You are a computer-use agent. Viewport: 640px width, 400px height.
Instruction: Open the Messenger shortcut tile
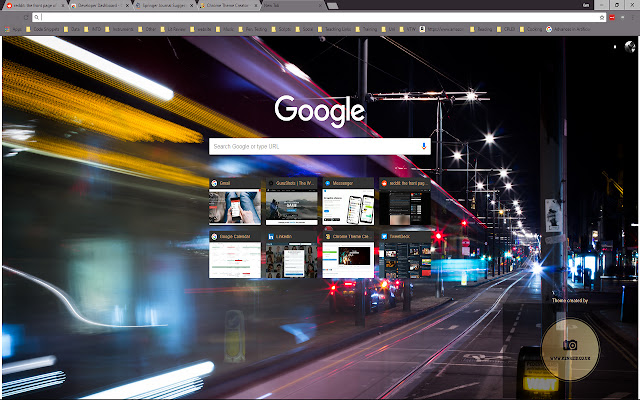click(348, 201)
